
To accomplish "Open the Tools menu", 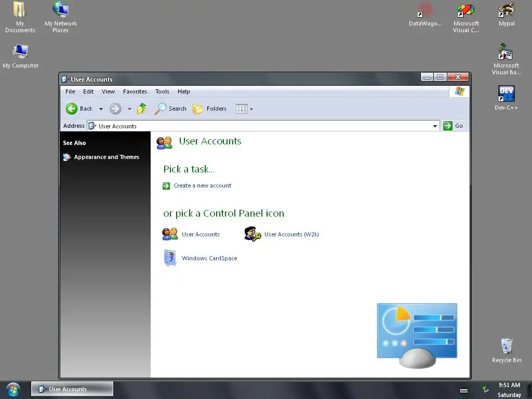I will click(x=162, y=91).
